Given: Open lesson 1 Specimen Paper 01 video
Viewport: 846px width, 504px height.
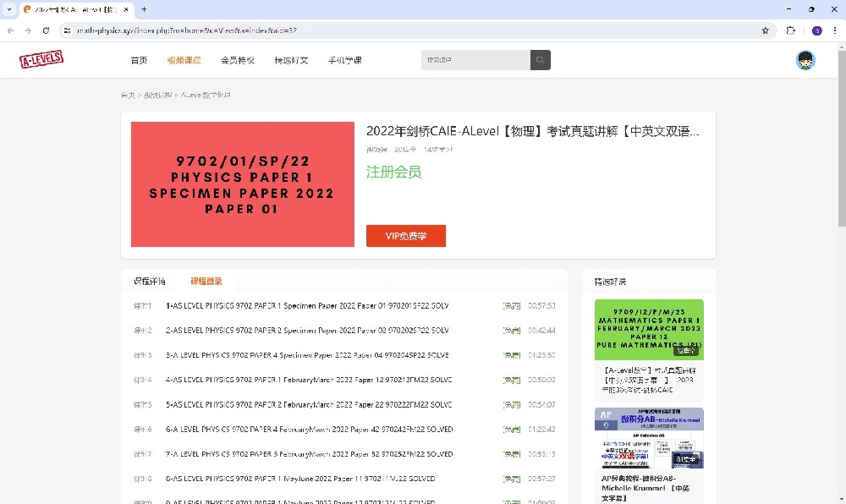Looking at the screenshot, I should pyautogui.click(x=306, y=306).
